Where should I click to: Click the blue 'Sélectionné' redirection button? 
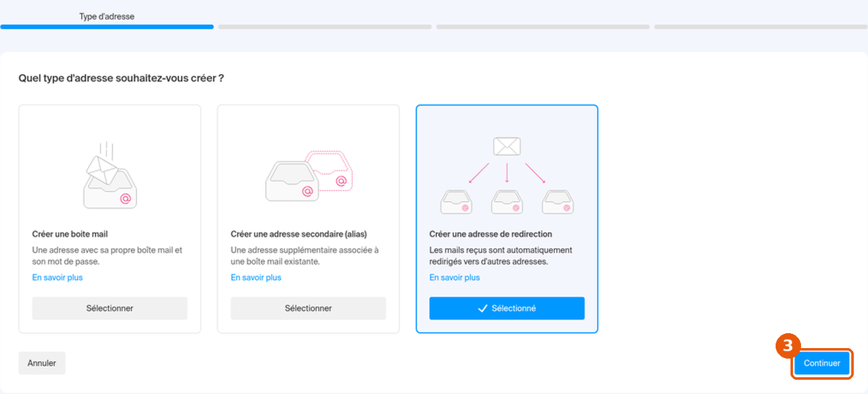pos(507,308)
